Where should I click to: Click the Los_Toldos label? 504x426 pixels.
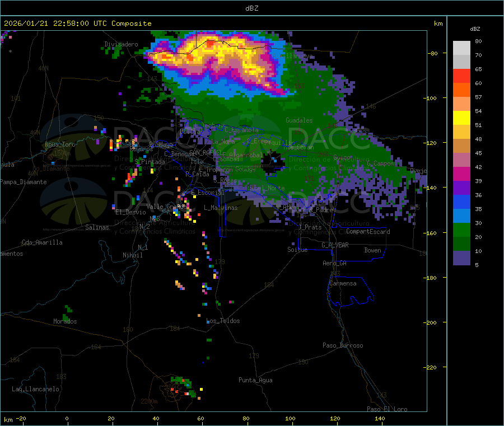pos(223,321)
